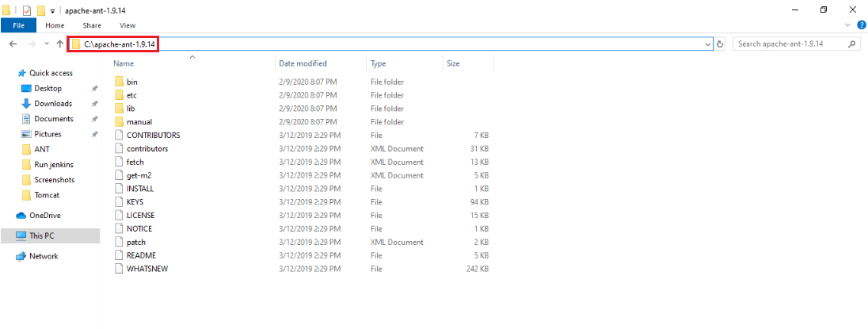Go back with the Back arrow
The width and height of the screenshot is (868, 329).
[13, 44]
